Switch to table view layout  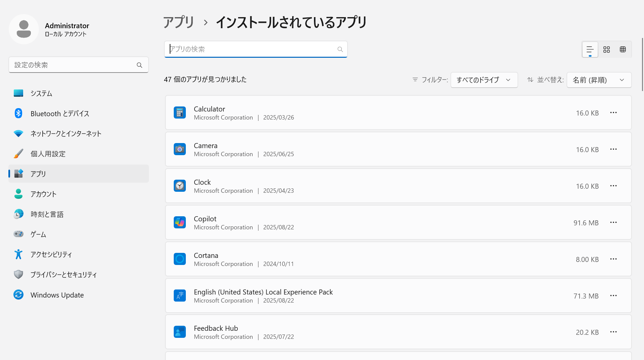coord(623,50)
